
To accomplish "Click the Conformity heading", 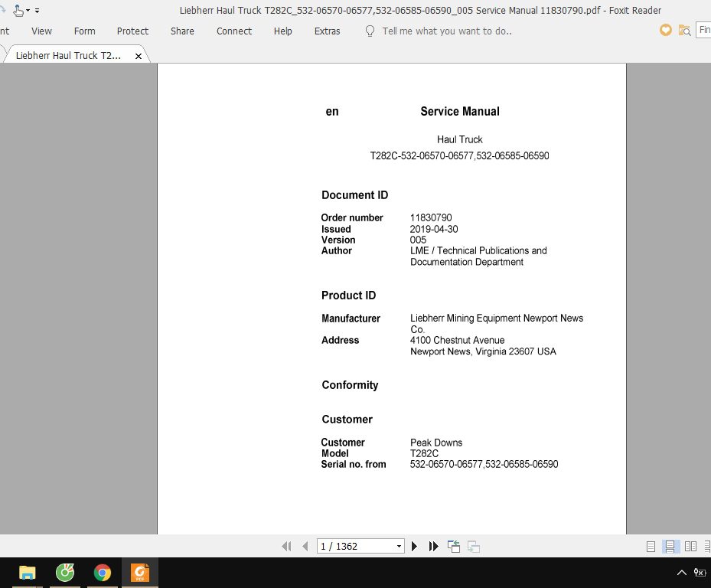I will tap(350, 385).
